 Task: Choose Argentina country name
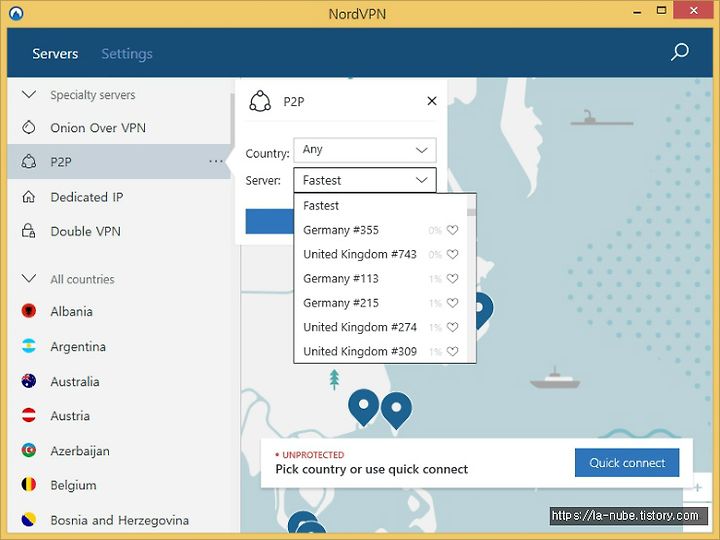(78, 347)
